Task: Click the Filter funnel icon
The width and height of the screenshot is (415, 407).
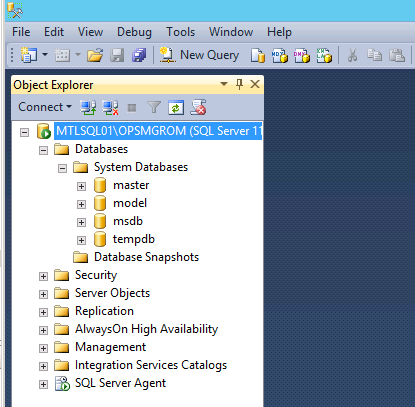Action: pos(154,108)
